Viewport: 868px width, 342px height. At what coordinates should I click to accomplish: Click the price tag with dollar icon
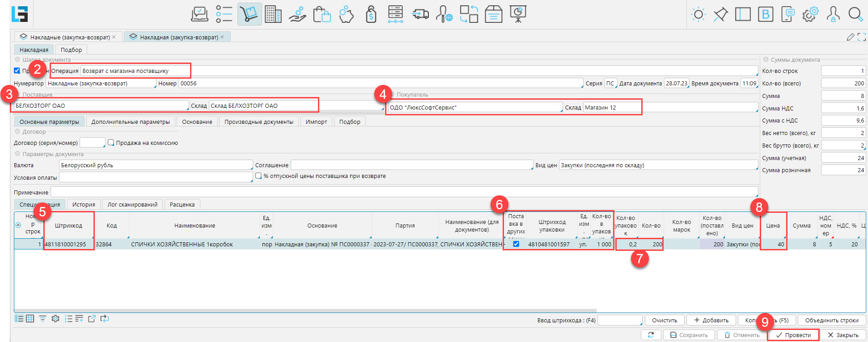coord(371,14)
